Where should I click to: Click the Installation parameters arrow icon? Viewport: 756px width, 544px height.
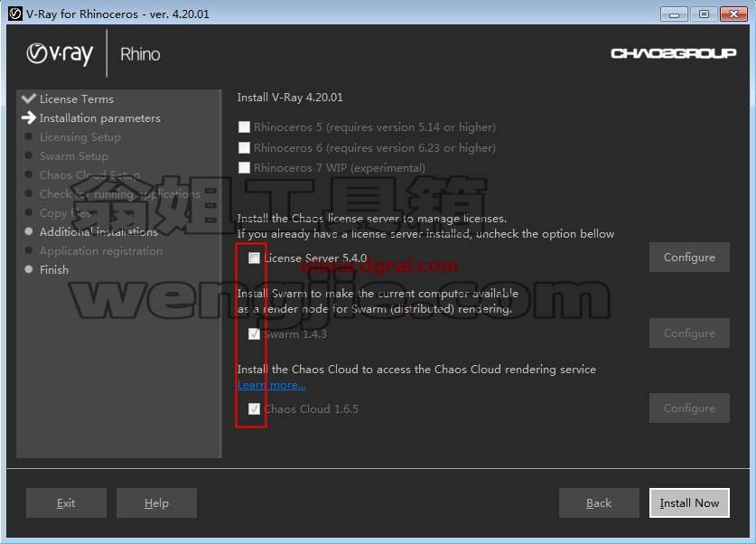point(29,117)
